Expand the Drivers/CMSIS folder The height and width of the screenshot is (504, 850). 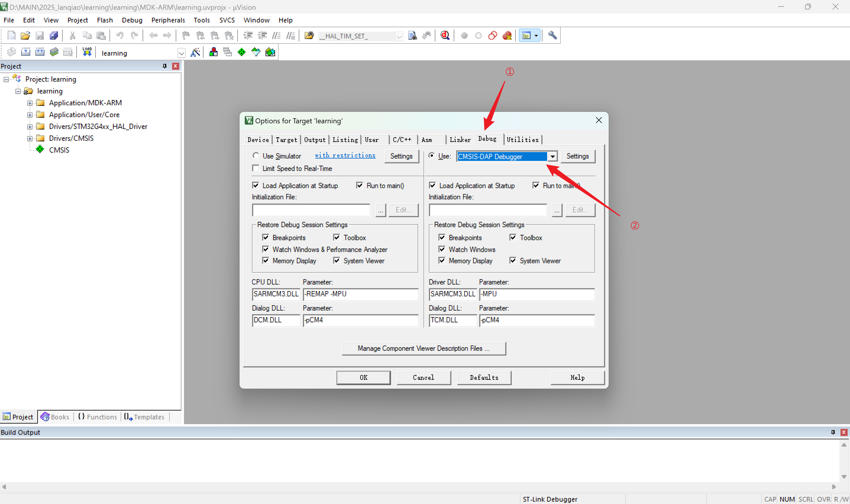click(x=30, y=138)
